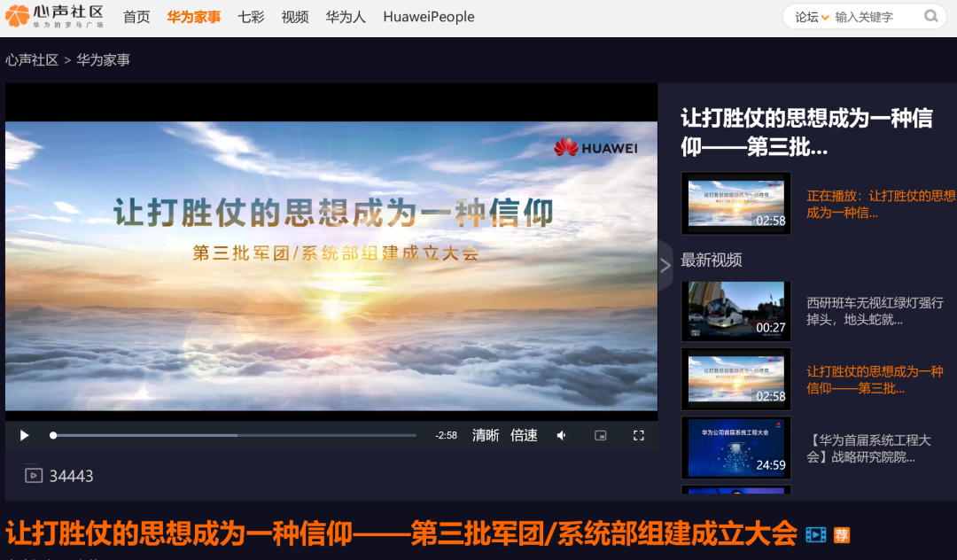This screenshot has width=957, height=560.
Task: Click the orange 荐 badge icon
Action: tap(841, 534)
